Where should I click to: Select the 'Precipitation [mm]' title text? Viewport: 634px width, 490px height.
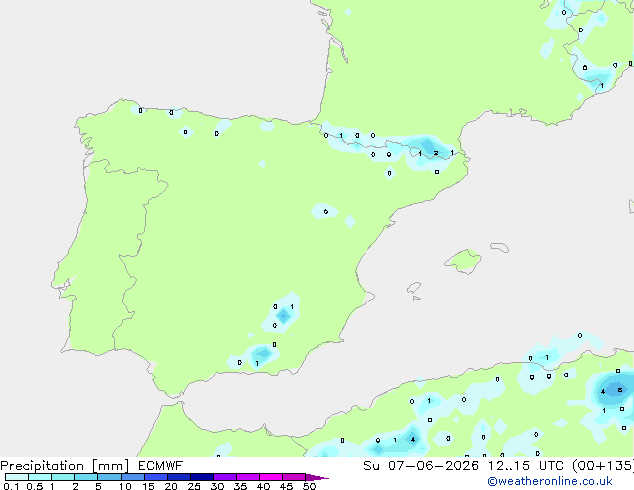[x=64, y=466]
